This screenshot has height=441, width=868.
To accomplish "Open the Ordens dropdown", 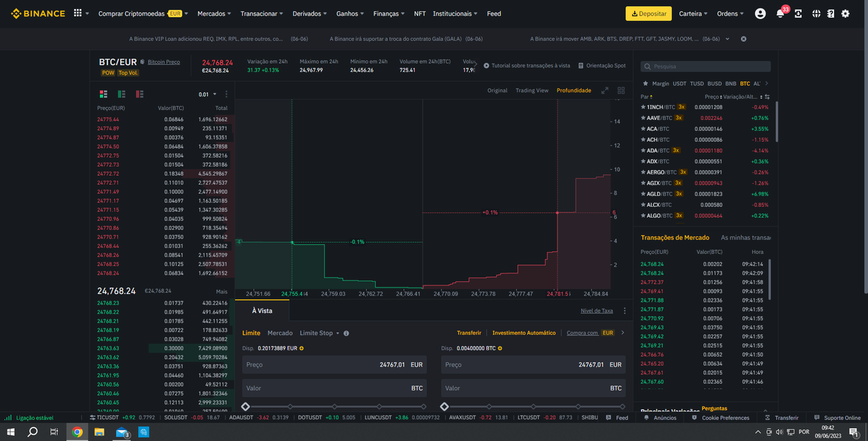I will pos(730,14).
